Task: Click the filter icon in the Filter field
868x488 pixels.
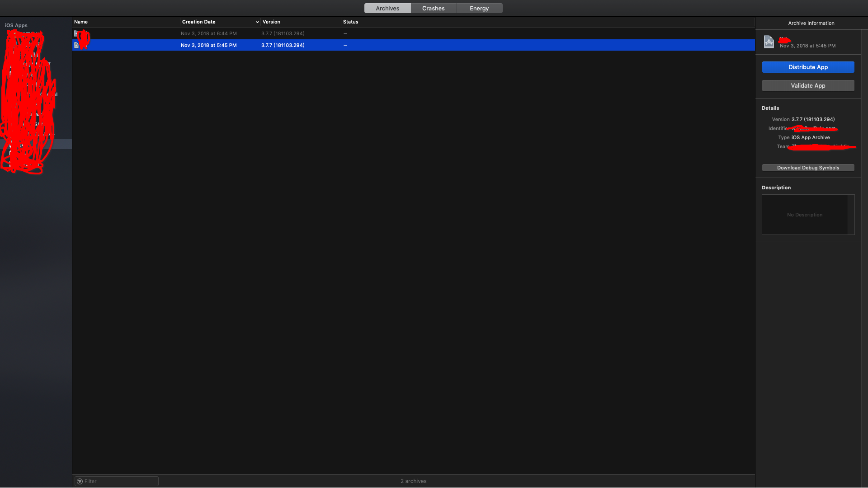Action: 80,481
